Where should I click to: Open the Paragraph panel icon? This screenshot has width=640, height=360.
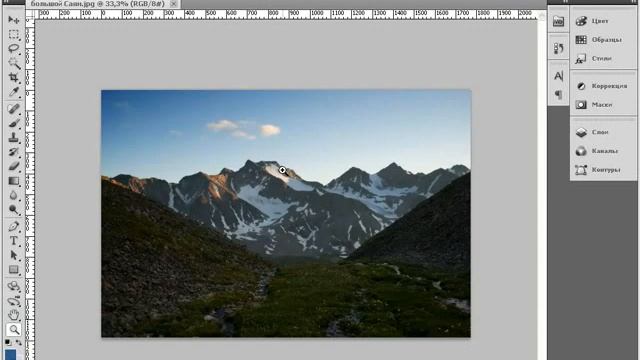[558, 95]
